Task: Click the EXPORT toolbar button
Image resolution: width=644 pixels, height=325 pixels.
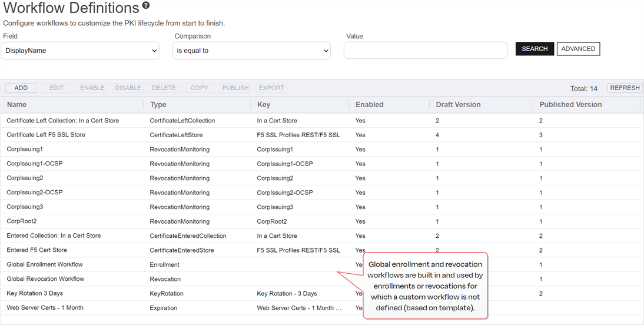Action: [x=271, y=88]
